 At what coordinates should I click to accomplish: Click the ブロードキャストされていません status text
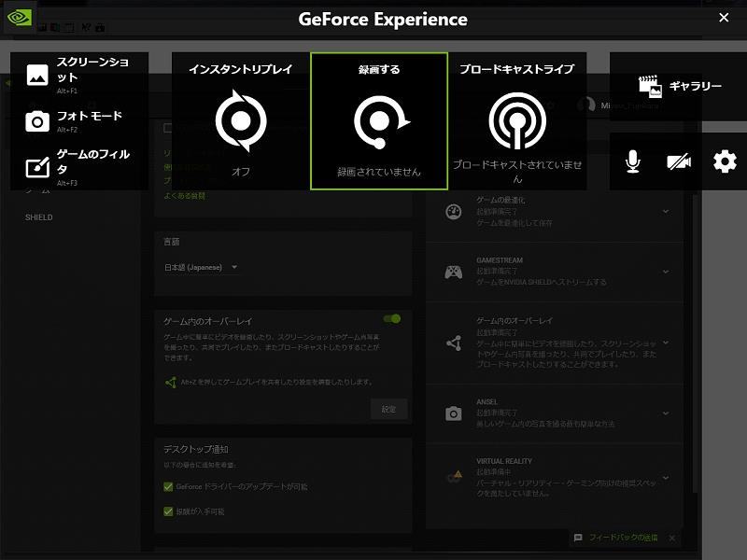pos(517,172)
